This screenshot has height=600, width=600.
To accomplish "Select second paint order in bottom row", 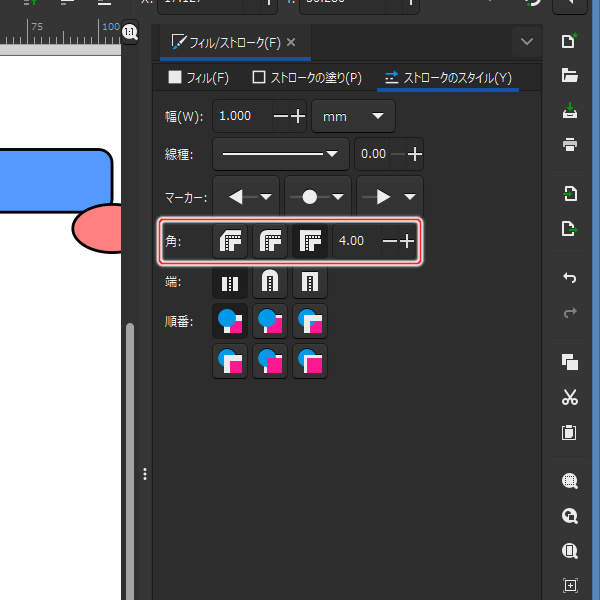I will (x=270, y=361).
